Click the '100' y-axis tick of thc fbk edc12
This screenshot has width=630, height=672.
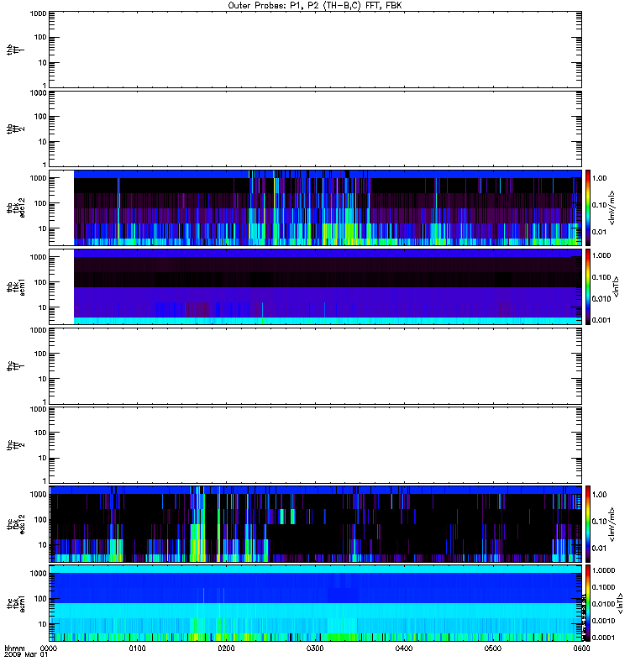point(40,520)
